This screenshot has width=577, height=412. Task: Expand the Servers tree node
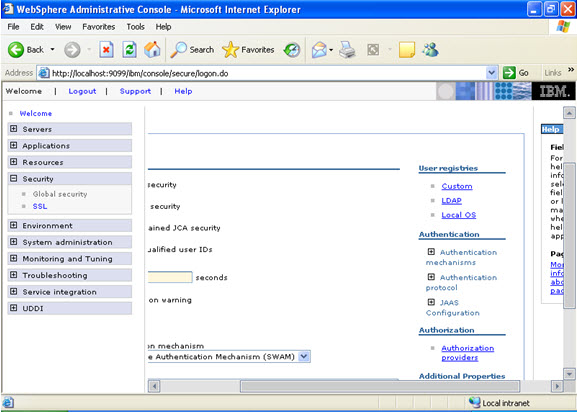pos(14,129)
